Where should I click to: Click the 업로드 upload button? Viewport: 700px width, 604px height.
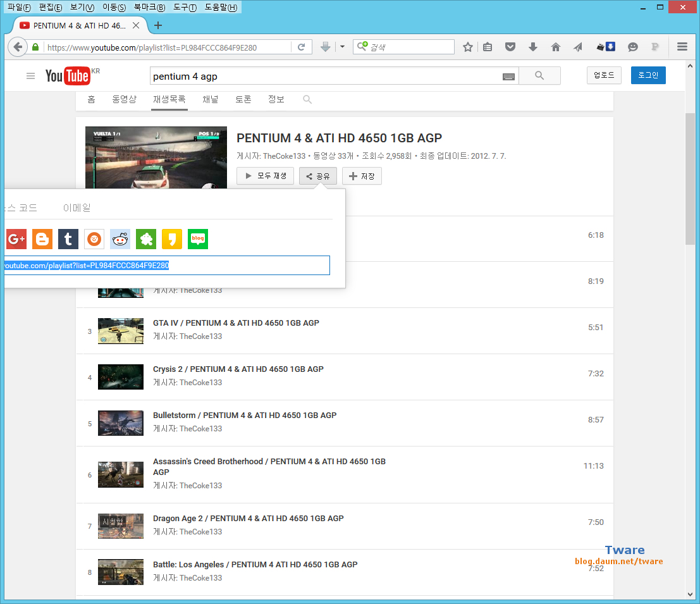click(604, 75)
